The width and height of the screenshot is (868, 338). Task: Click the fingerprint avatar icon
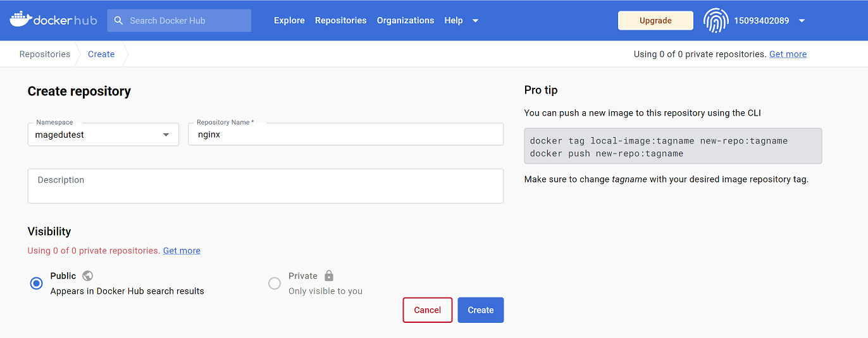(x=716, y=20)
